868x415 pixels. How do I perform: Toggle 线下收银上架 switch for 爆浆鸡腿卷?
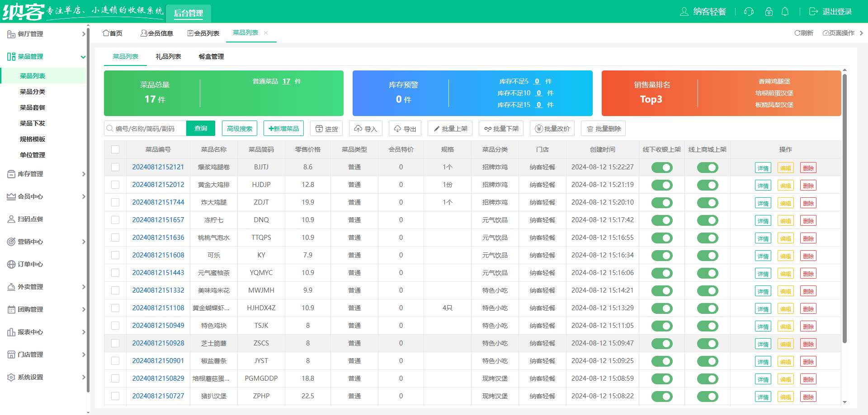(x=661, y=168)
